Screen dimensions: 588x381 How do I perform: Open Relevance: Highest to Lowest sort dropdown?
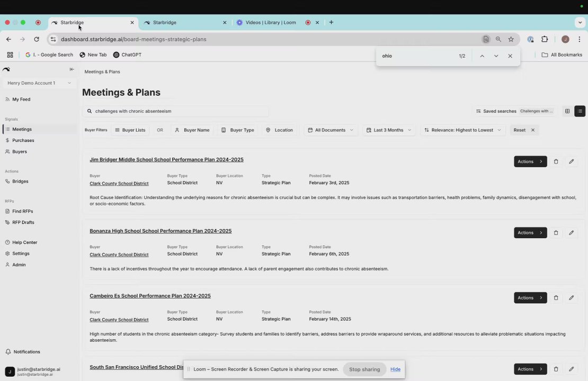pos(463,130)
